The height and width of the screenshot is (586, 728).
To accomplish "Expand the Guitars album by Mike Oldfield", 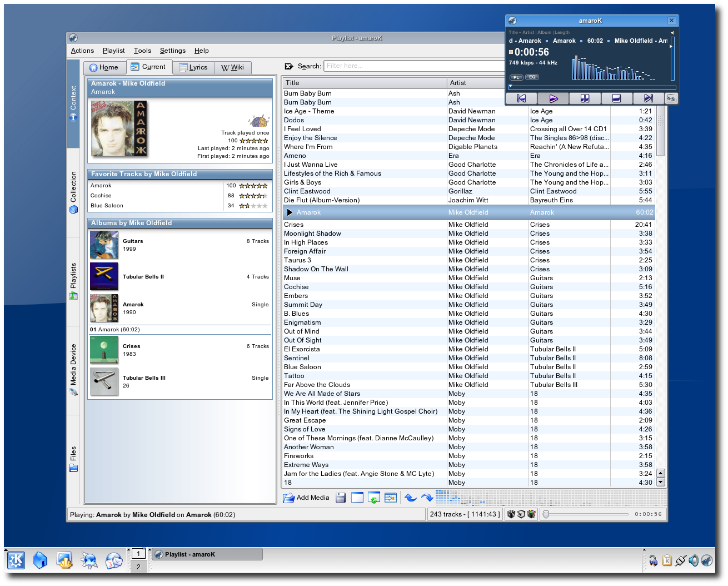I will point(133,241).
